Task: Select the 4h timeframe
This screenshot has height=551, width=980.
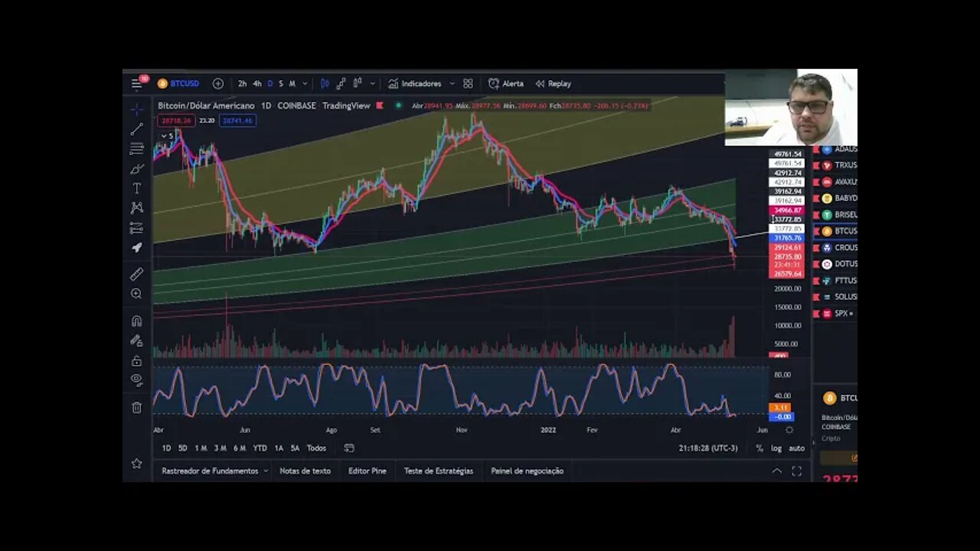Action: tap(257, 83)
